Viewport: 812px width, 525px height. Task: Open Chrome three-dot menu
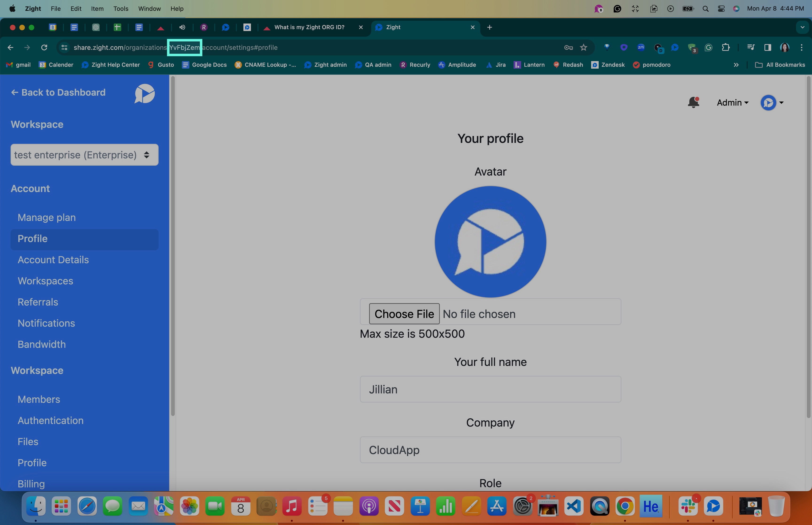[x=801, y=47]
